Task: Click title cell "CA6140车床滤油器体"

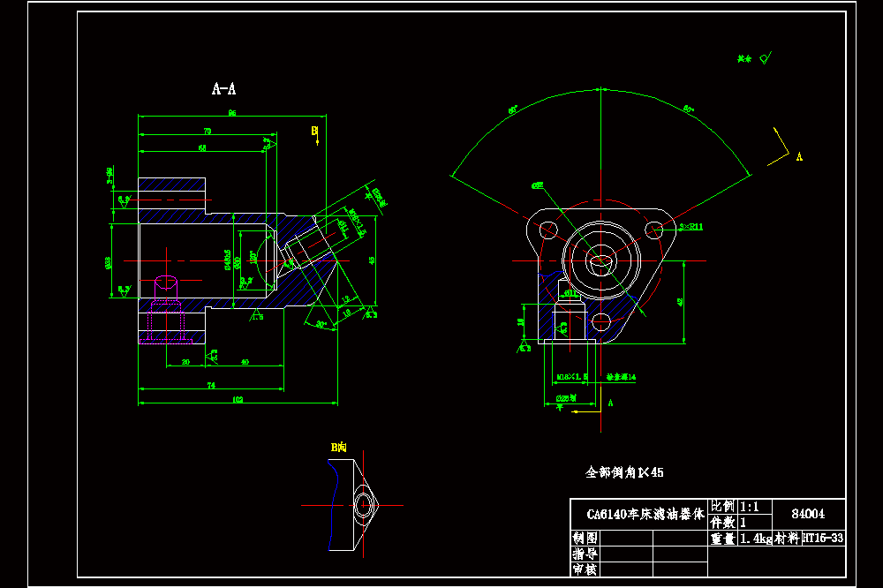Action: pyautogui.click(x=639, y=514)
